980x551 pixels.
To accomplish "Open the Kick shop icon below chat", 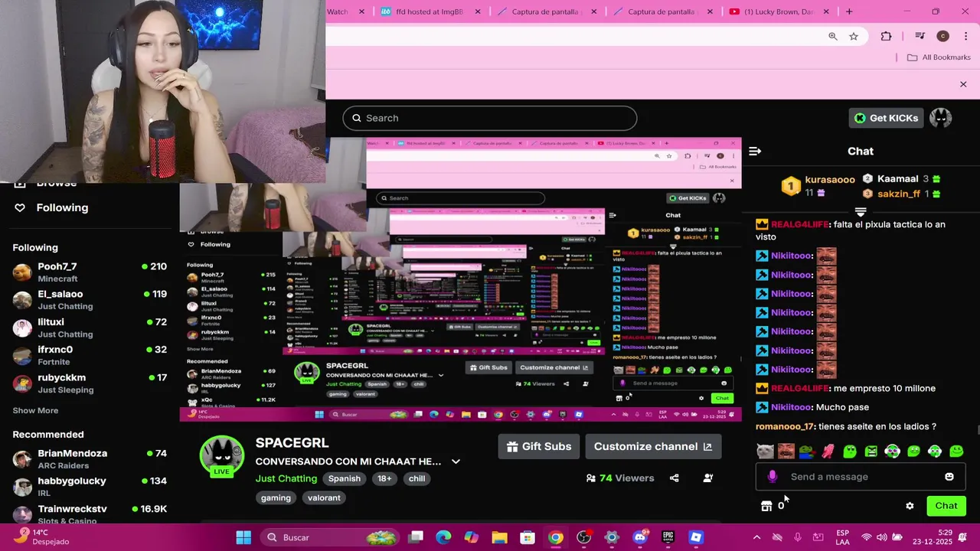I will (766, 506).
